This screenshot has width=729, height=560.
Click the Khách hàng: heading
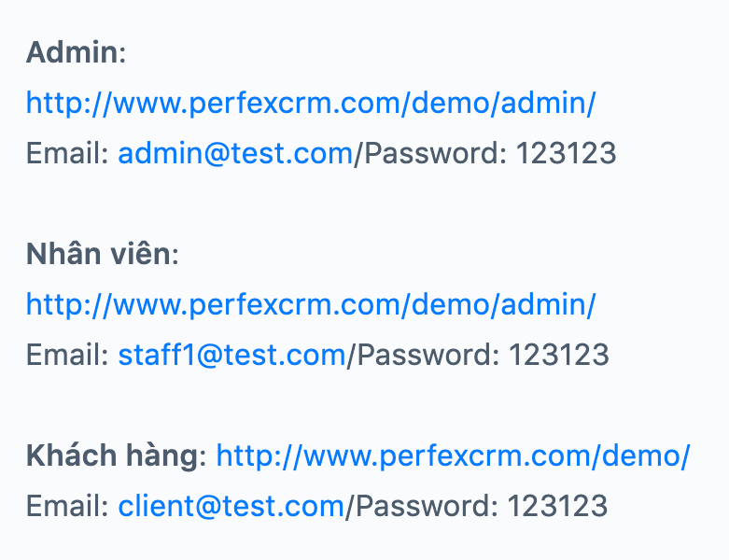(117, 455)
